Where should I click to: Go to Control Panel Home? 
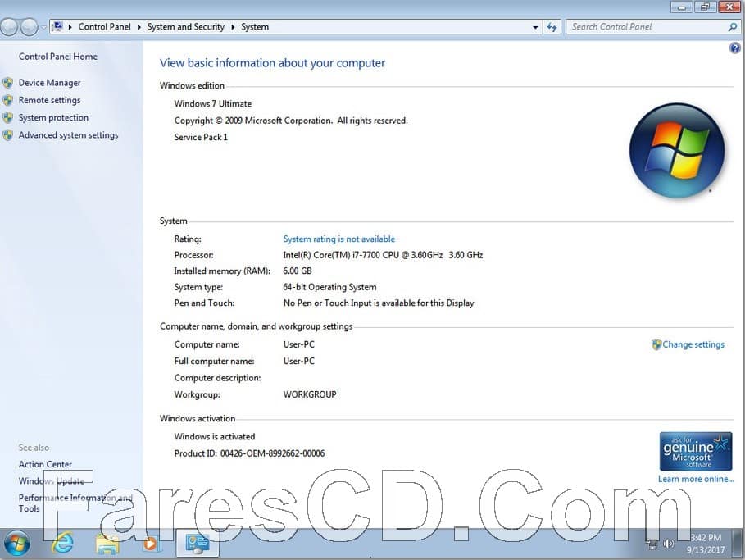(58, 57)
